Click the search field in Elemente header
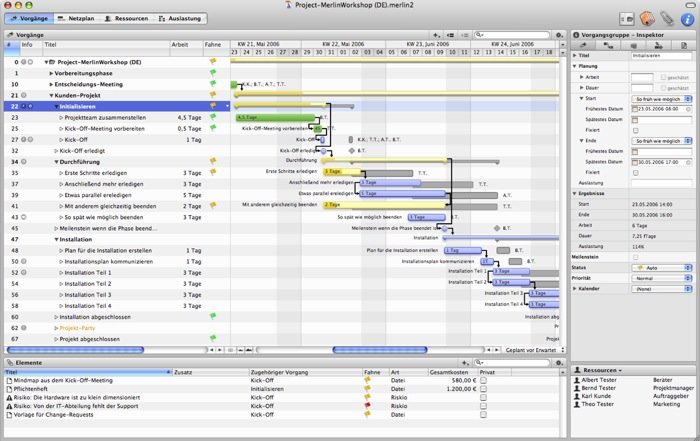 (512, 363)
